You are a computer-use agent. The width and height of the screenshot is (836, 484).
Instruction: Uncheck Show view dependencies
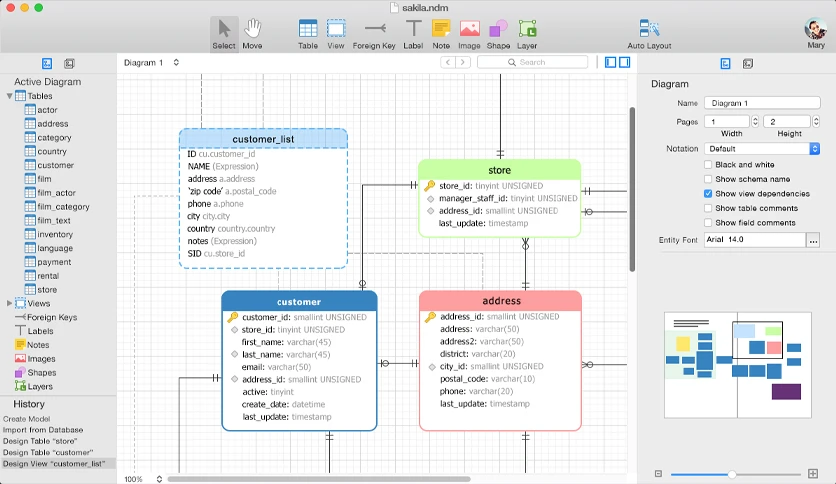[708, 193]
